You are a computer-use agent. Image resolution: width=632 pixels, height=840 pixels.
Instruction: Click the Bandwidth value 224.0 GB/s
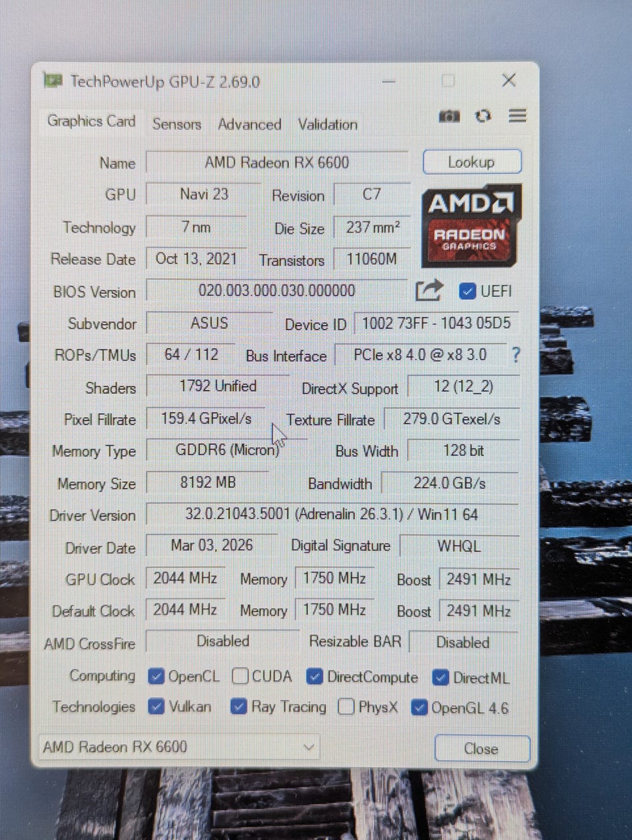pyautogui.click(x=450, y=483)
